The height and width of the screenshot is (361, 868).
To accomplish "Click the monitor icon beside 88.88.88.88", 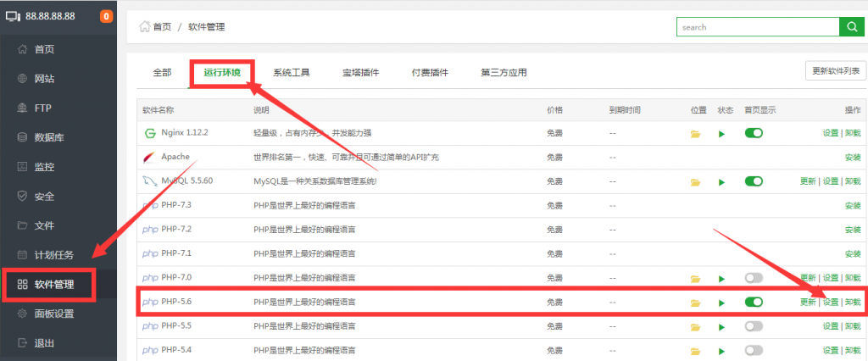I will pos(13,16).
